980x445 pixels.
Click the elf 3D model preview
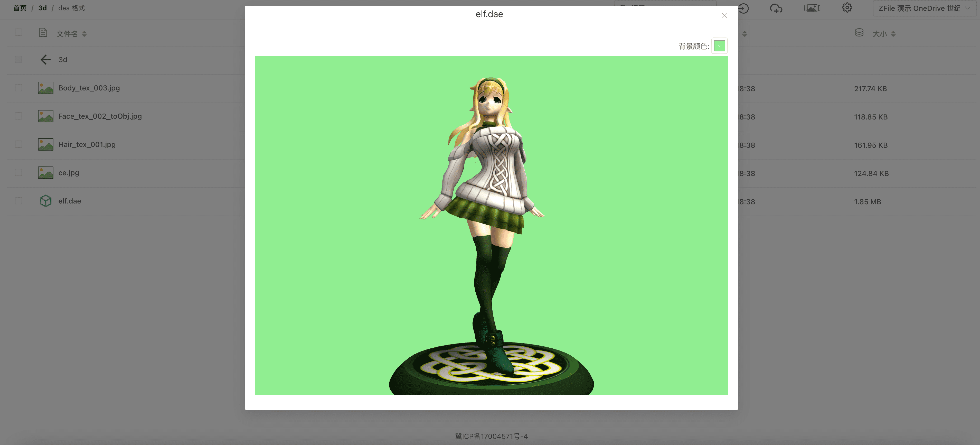point(491,225)
